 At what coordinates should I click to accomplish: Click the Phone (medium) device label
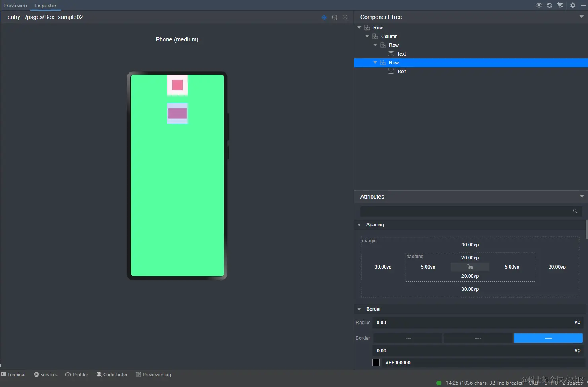(177, 39)
